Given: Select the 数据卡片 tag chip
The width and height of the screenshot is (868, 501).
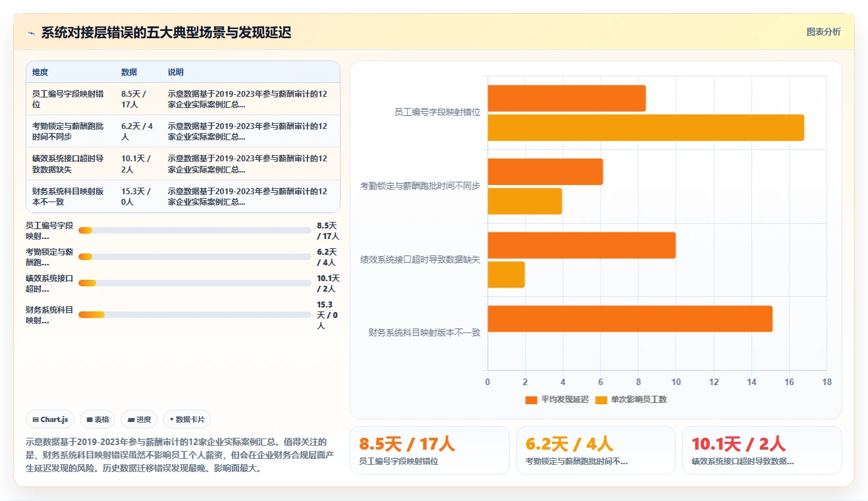Looking at the screenshot, I should point(187,419).
